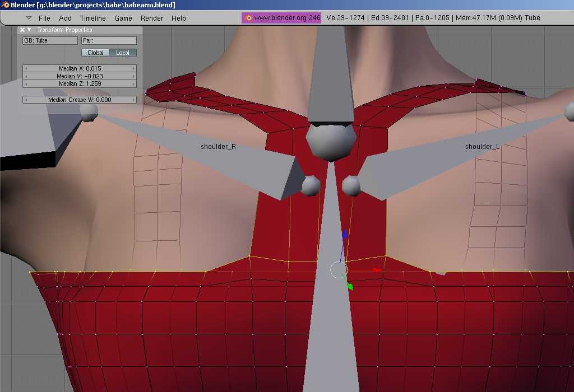The height and width of the screenshot is (392, 574).
Task: Open the Game menu
Action: point(123,18)
